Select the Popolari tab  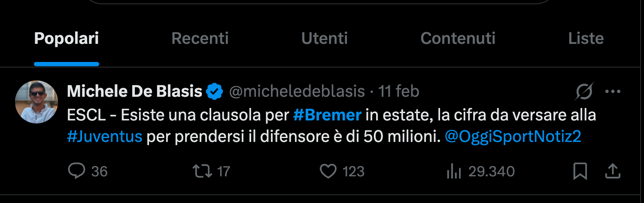[x=67, y=39]
